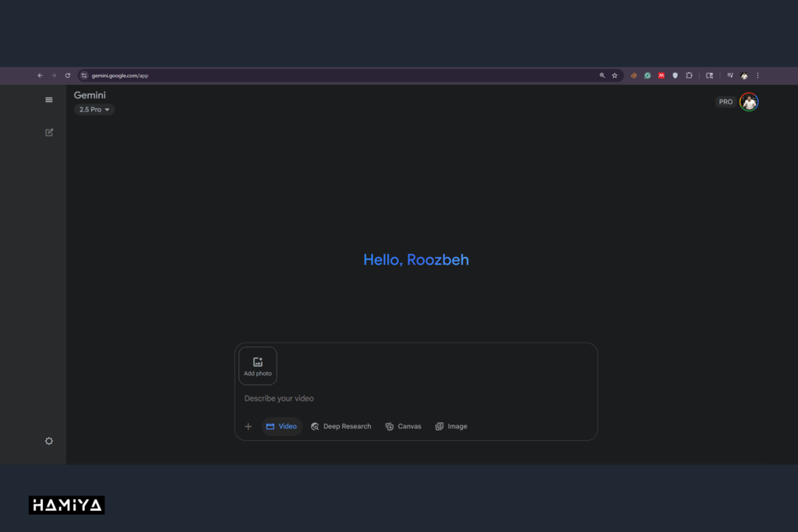The image size is (798, 532).
Task: Expand the 2.5 Pro model dropdown
Action: click(95, 110)
